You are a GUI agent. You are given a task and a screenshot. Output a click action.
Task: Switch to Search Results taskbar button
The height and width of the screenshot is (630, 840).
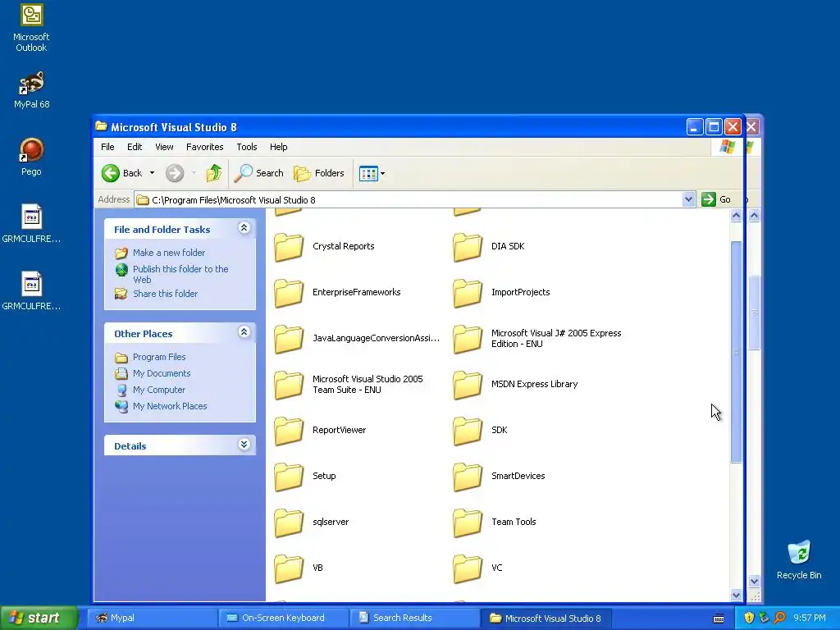tap(415, 618)
